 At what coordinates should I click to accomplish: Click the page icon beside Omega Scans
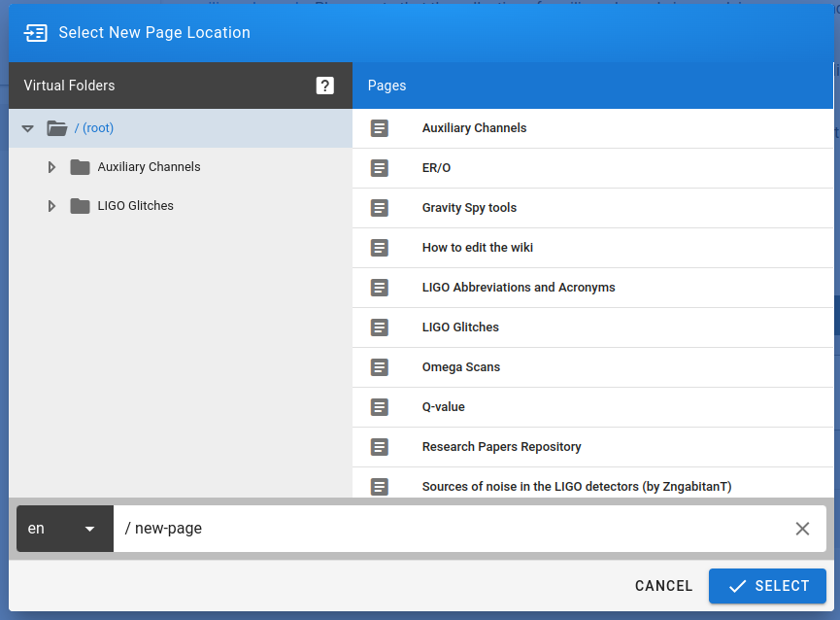coord(380,367)
